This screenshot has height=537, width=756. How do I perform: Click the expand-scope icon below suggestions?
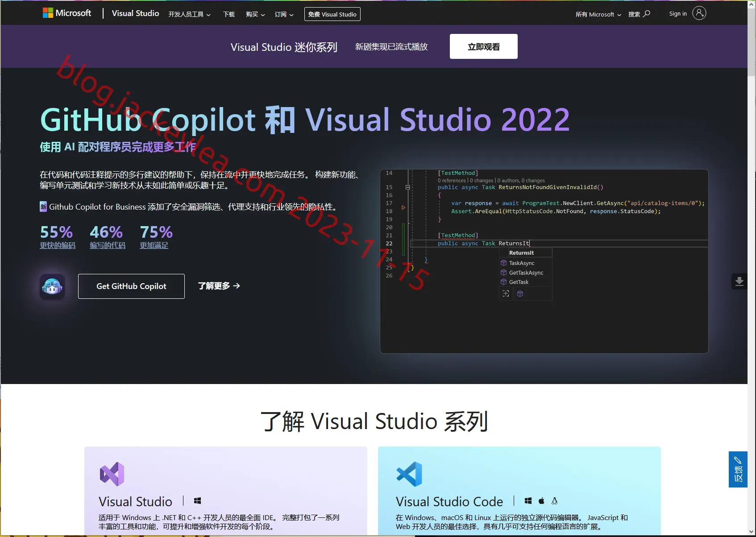[506, 293]
